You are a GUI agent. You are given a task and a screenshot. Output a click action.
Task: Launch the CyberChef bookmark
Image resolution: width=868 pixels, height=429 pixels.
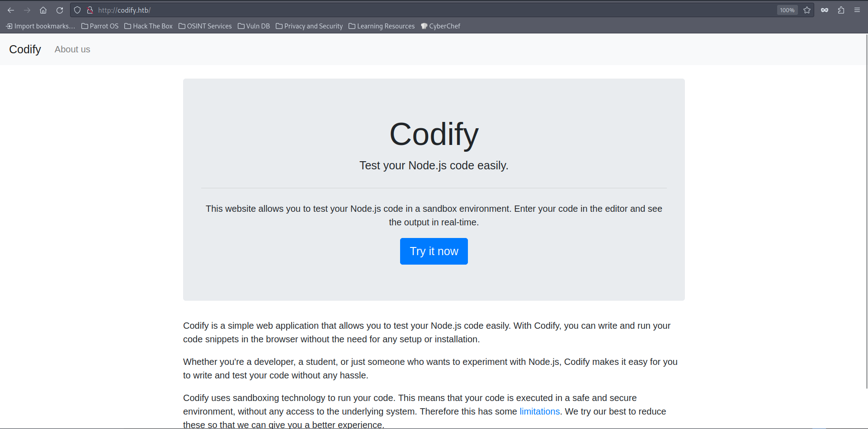point(441,26)
